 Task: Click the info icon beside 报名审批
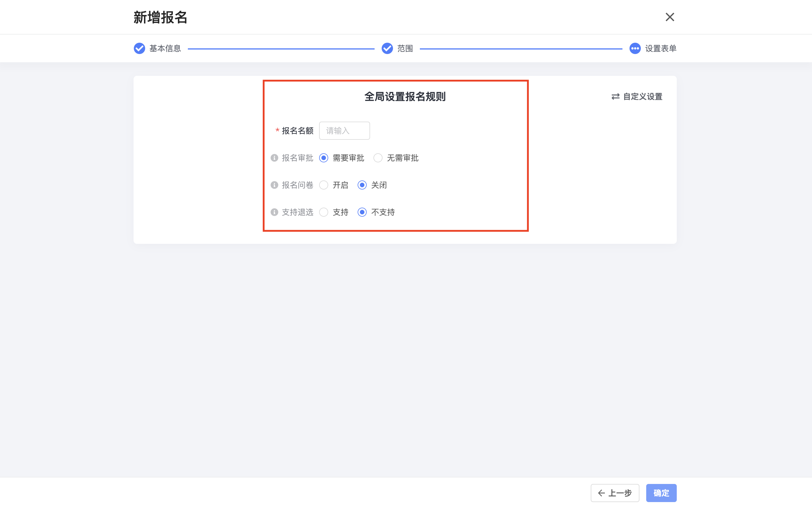pyautogui.click(x=274, y=158)
